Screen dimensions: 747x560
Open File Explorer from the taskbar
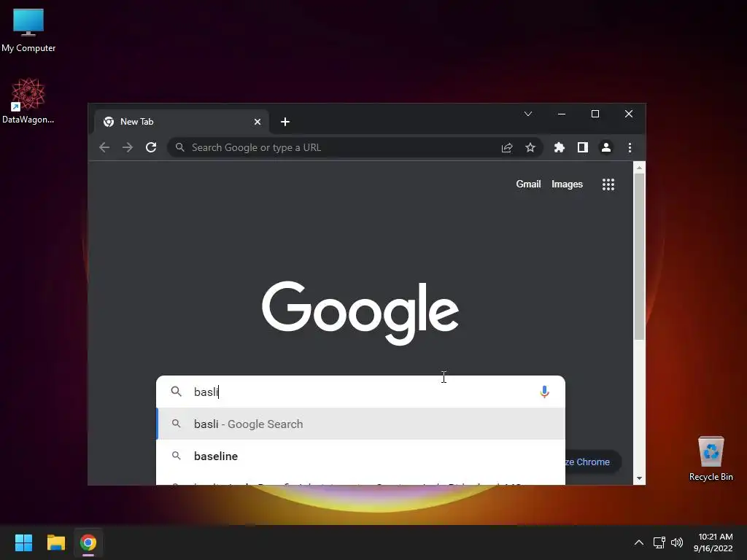(x=55, y=542)
